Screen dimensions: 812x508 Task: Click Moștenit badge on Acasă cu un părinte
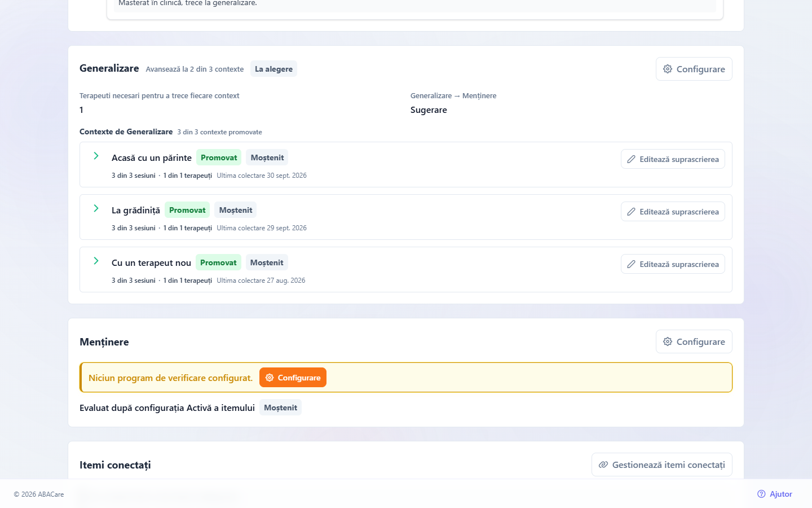tap(267, 157)
